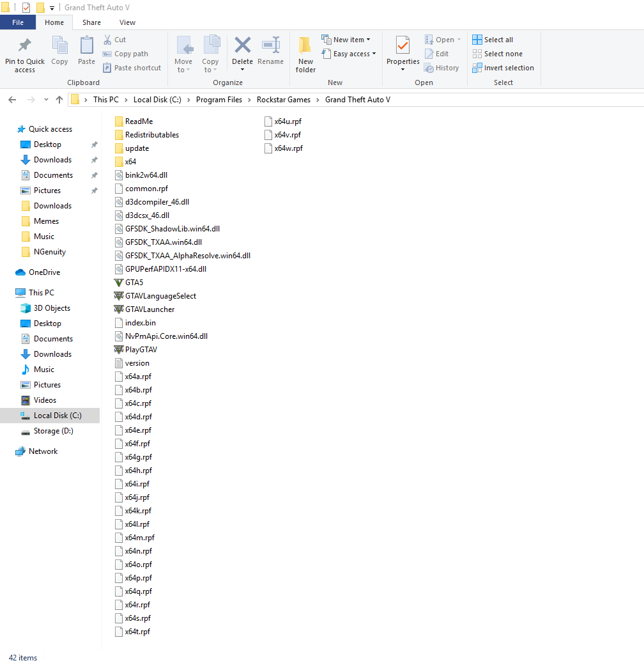
Task: Go to Rockstar Games breadcrumb
Action: coord(284,100)
